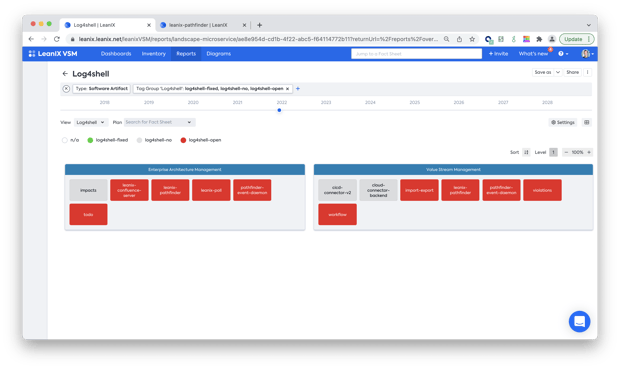Click the Jump to a Fact Sheet search field
Viewport: 620px width, 369px height.
click(x=416, y=54)
